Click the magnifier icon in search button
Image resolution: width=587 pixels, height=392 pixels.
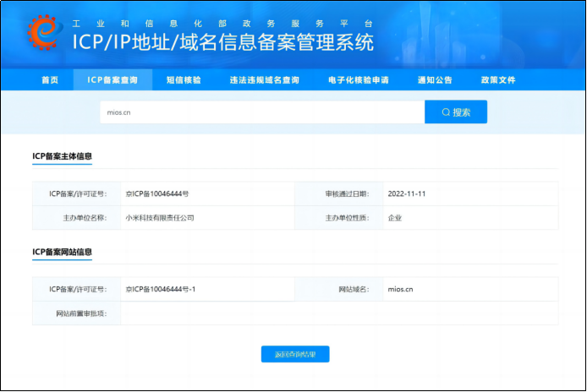point(446,112)
